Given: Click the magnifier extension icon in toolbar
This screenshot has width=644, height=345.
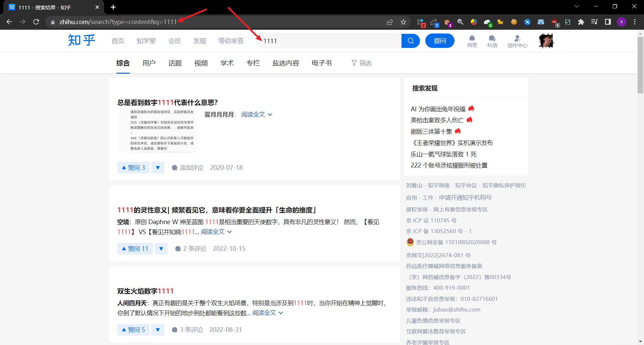Looking at the screenshot, I should 460,22.
